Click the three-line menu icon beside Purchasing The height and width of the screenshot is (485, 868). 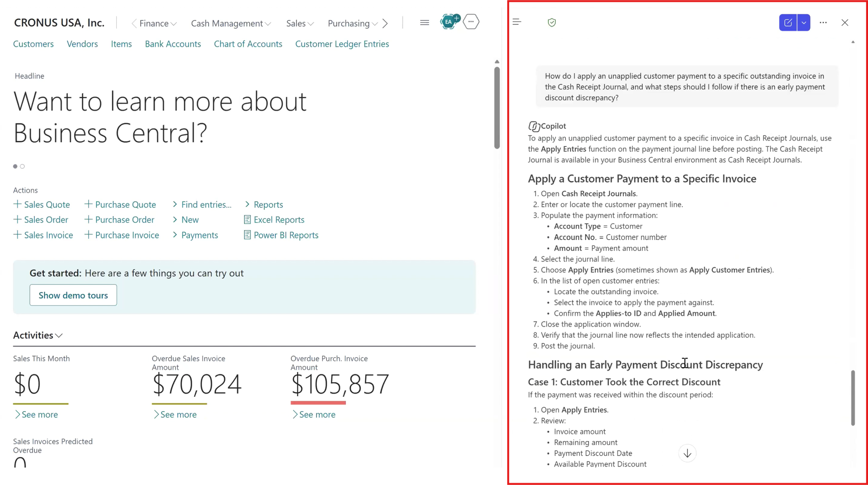point(425,22)
